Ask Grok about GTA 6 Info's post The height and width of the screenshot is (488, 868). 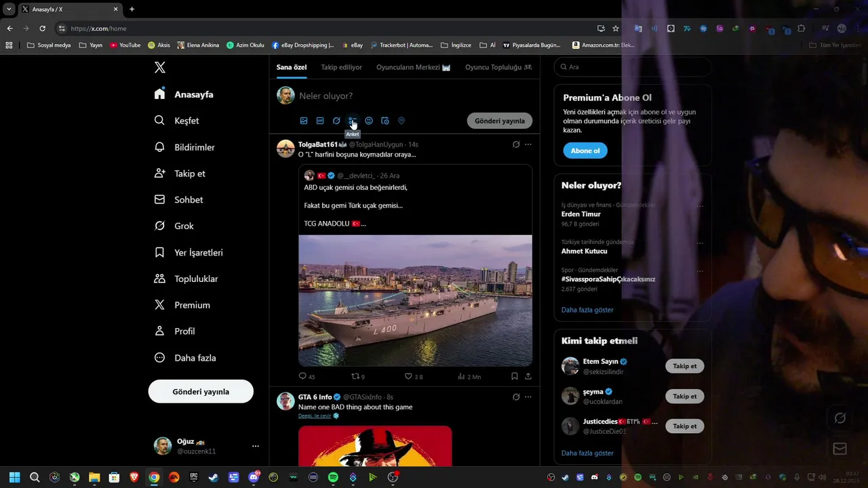coord(516,396)
